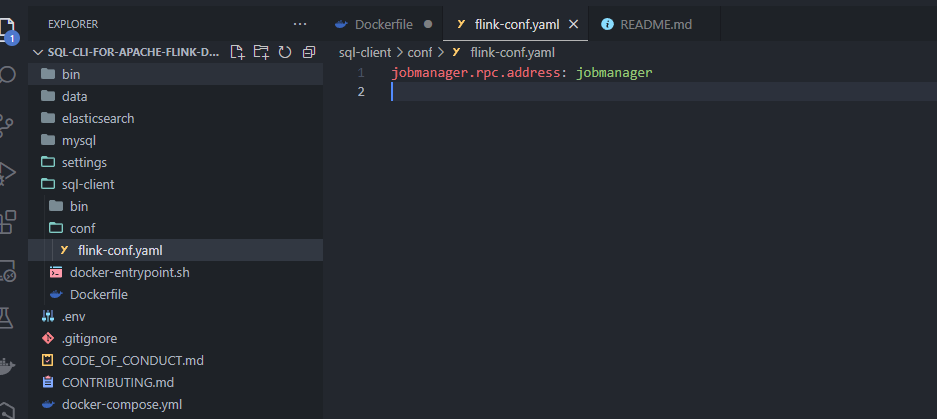
Task: Click the unsaved dot on Dockerfile tab
Action: pyautogui.click(x=428, y=25)
